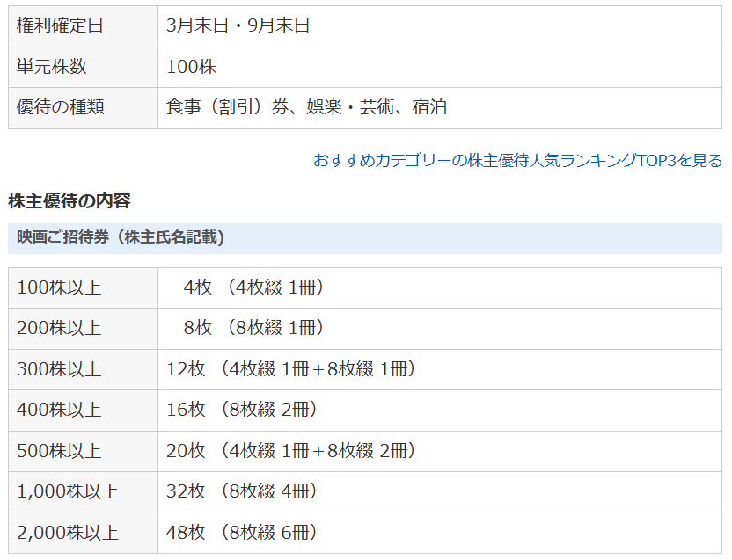Image resolution: width=732 pixels, height=560 pixels.
Task: Select the 1,000株以上 row label
Action: 83,491
